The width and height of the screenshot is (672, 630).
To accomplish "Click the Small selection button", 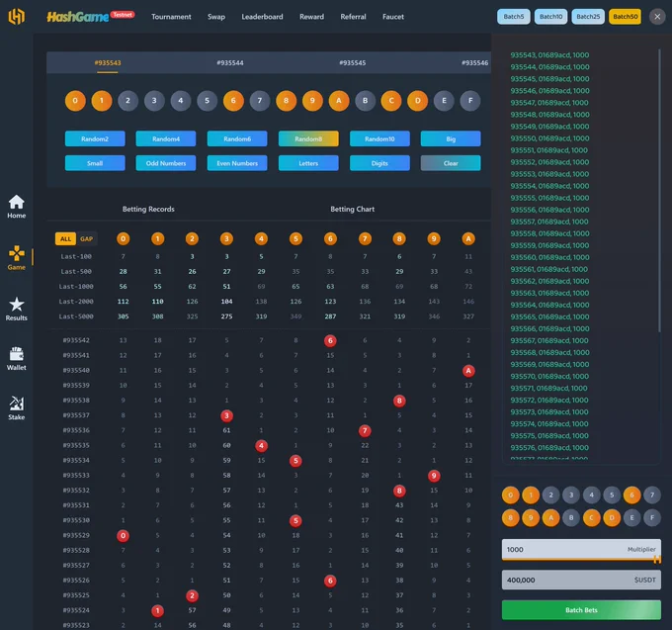I will pyautogui.click(x=95, y=163).
